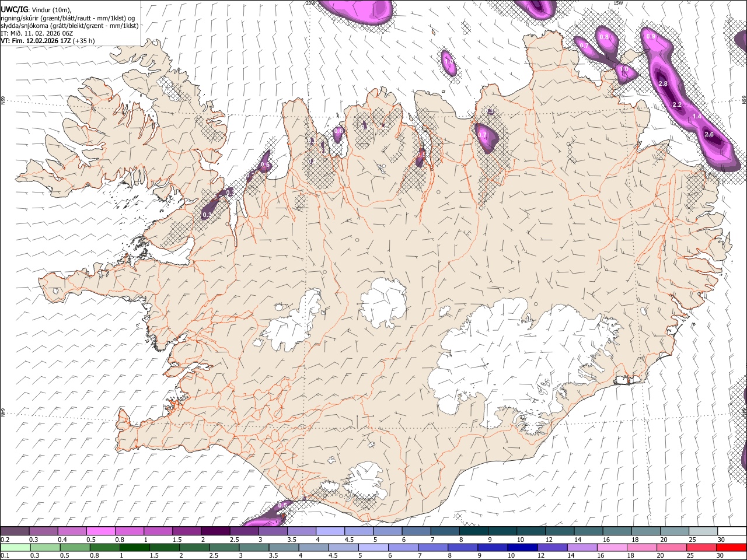The image size is (747, 560).
Task: Click the gray-green swatch between 3 and 3.5 in the lower legend
Action: point(254,547)
